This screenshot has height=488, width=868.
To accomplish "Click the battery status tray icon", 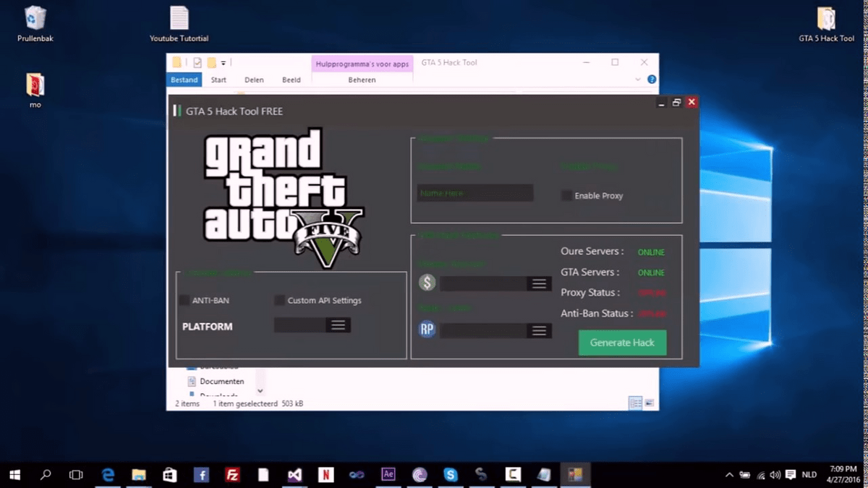I will click(x=745, y=475).
